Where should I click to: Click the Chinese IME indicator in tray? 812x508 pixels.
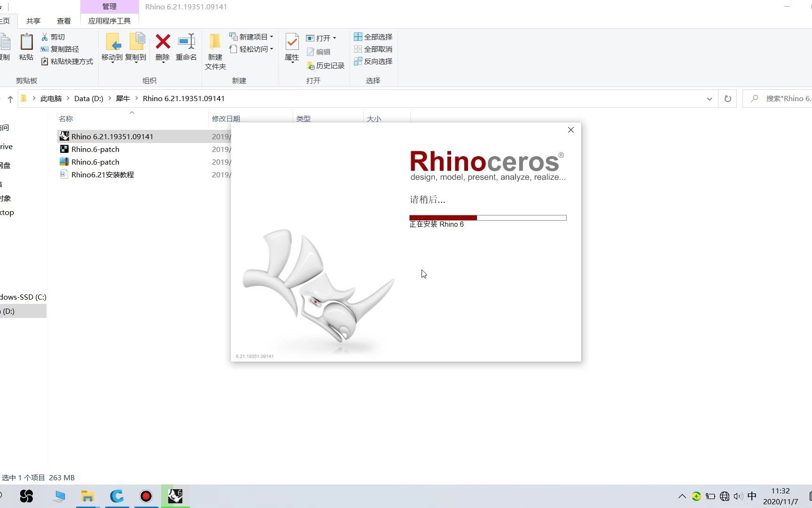(x=752, y=496)
